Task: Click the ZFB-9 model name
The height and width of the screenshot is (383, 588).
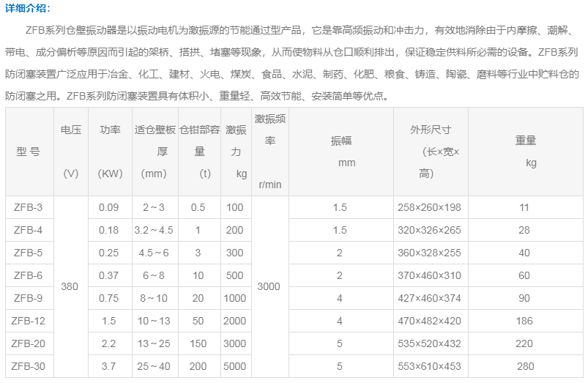Action: coord(29,298)
